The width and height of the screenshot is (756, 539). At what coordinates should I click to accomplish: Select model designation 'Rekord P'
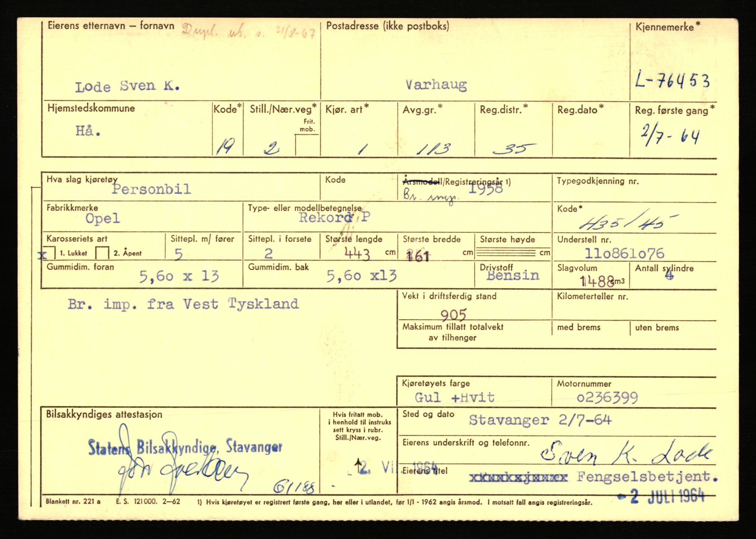334,217
